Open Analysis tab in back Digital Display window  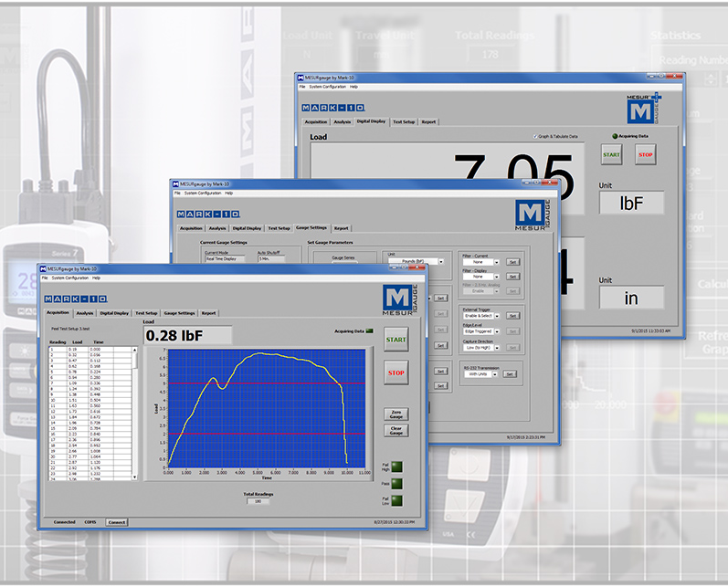[343, 122]
